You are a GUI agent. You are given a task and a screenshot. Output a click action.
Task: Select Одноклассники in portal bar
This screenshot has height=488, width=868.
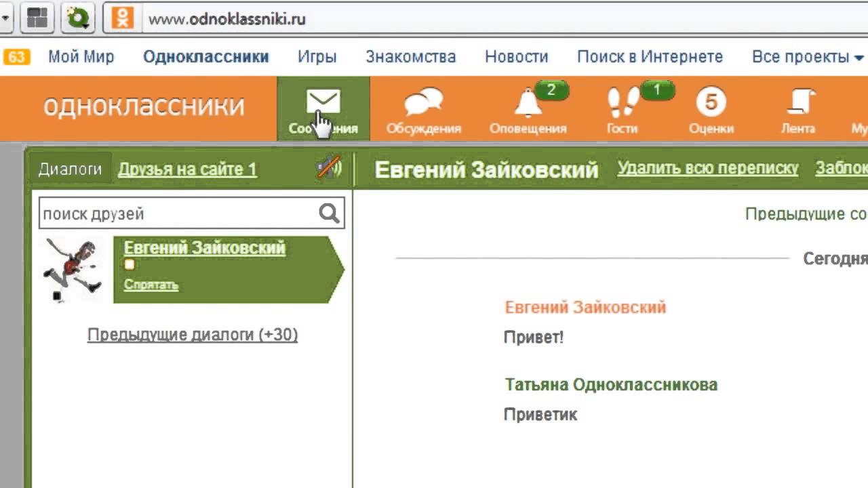(205, 57)
